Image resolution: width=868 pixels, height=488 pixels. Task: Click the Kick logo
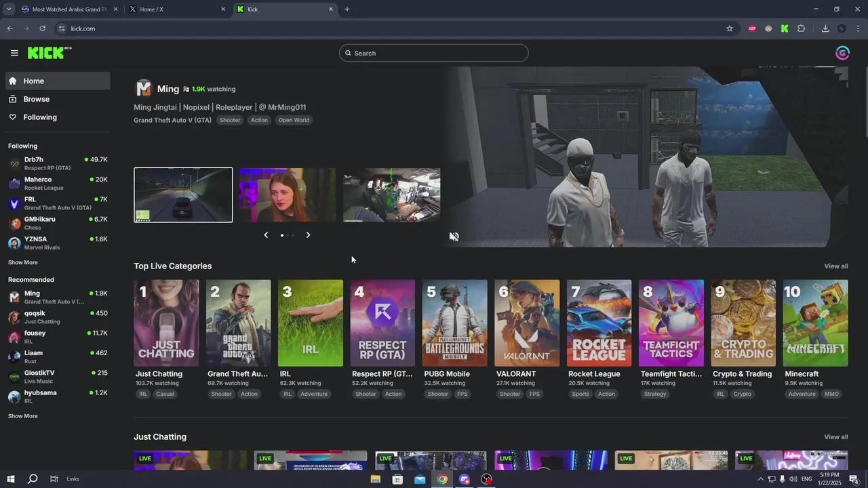[49, 53]
